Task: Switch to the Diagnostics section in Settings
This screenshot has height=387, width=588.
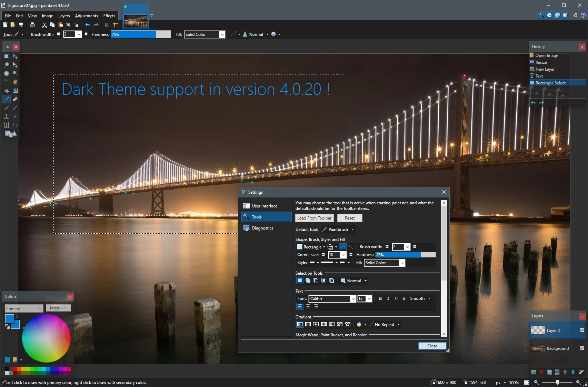Action: [x=262, y=228]
